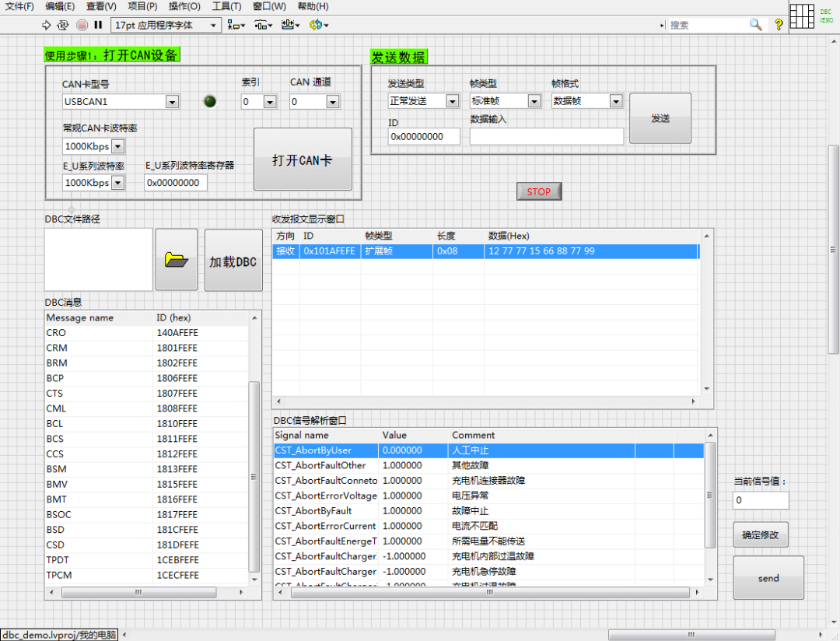Open context help with the question mark icon

coord(779,24)
